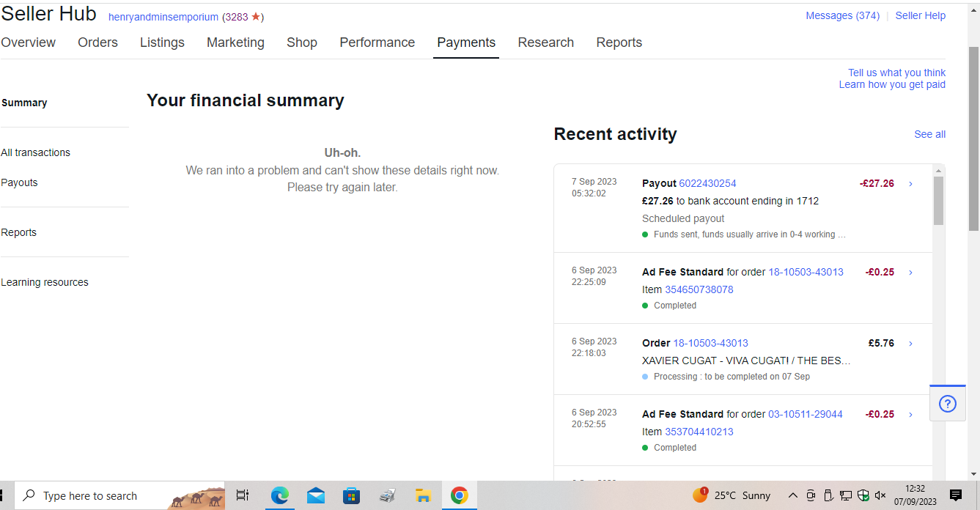Click the browser page scrollbar thumb
The height and width of the screenshot is (510, 980).
[x=973, y=139]
